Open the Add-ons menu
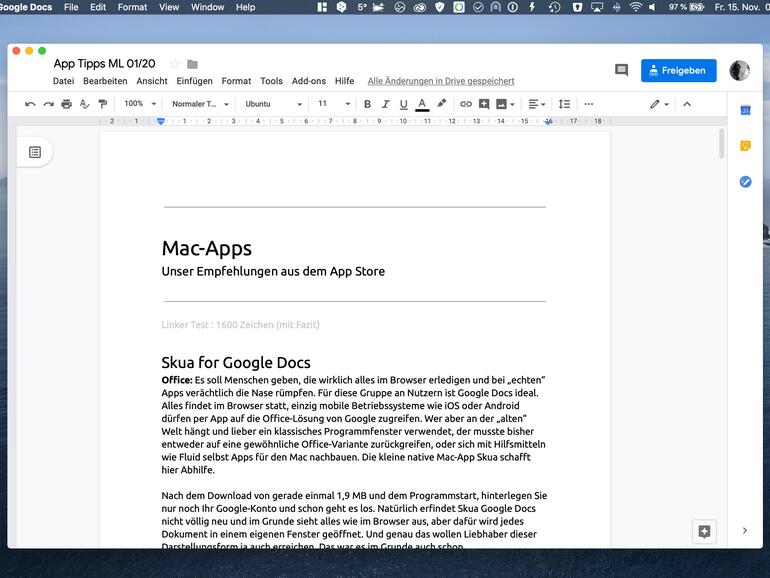Screen dimensions: 770x578 [x=308, y=81]
